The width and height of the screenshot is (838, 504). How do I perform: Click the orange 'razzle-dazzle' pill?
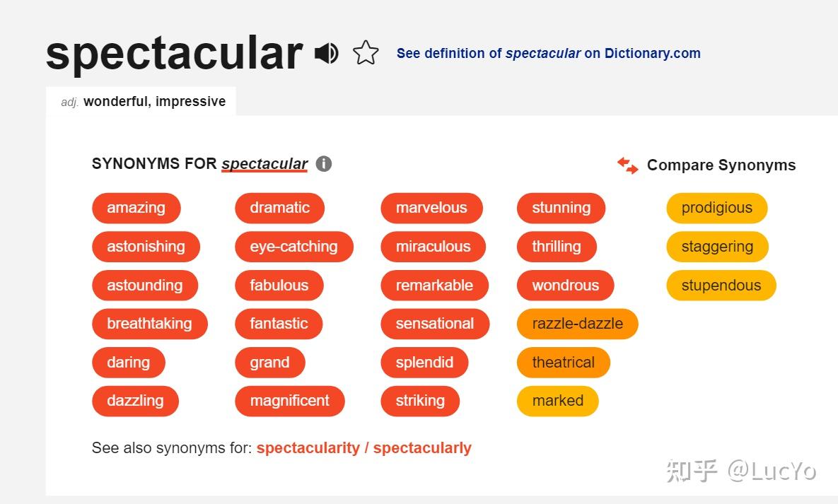[578, 323]
